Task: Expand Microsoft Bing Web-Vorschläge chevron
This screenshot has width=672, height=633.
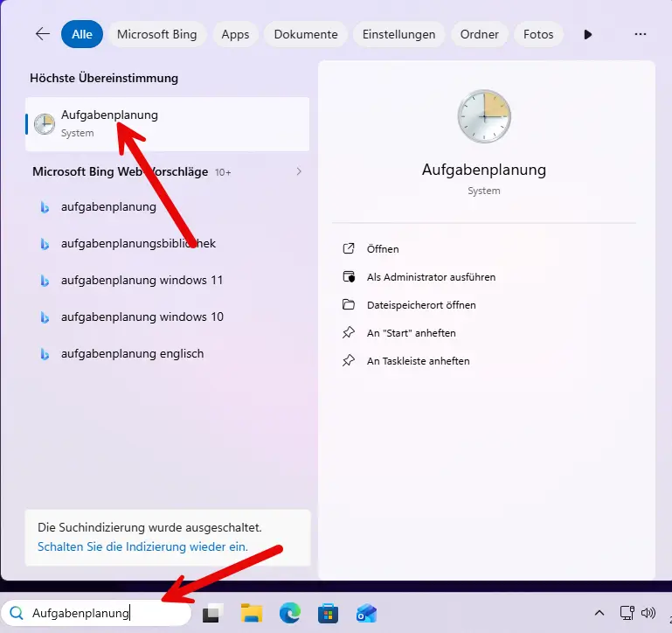Action: click(299, 171)
